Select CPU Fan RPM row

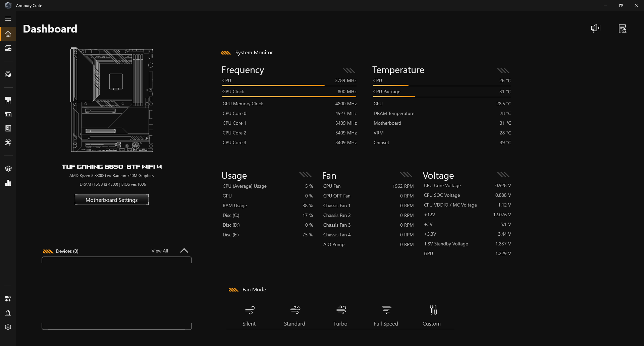click(368, 186)
